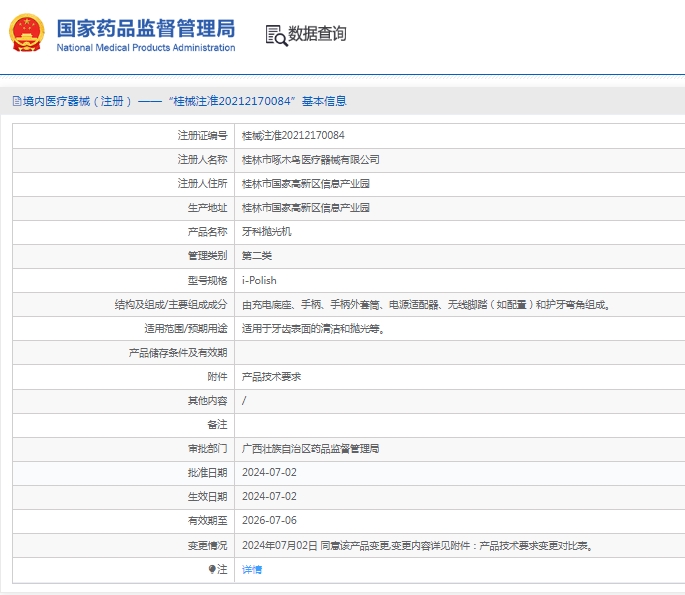Click management category 第二类

tap(257, 256)
